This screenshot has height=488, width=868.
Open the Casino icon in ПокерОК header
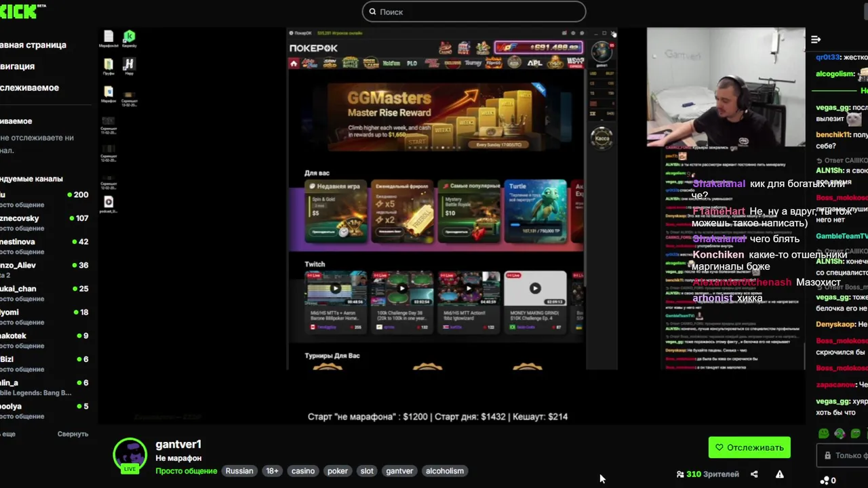tap(446, 47)
